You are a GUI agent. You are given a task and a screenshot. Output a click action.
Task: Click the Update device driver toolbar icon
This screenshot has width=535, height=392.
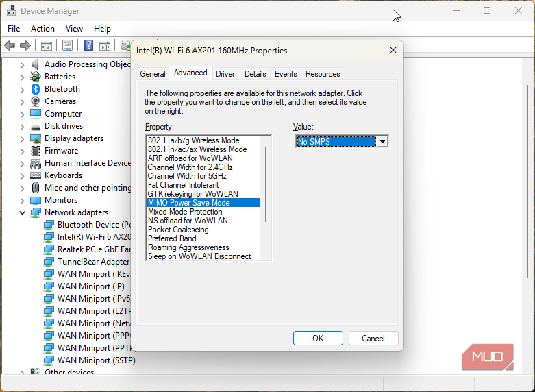click(x=125, y=45)
